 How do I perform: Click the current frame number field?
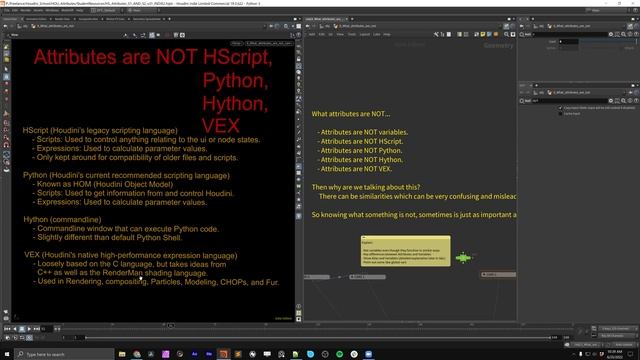point(46,329)
